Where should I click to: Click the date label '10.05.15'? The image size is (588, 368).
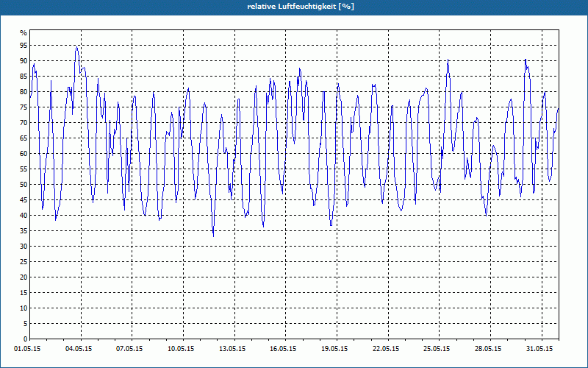tap(181, 349)
